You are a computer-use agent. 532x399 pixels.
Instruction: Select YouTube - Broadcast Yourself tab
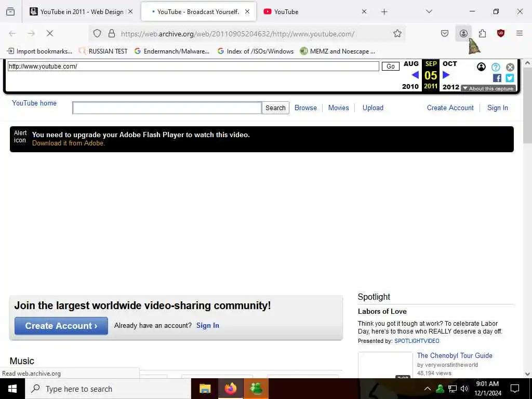click(198, 12)
